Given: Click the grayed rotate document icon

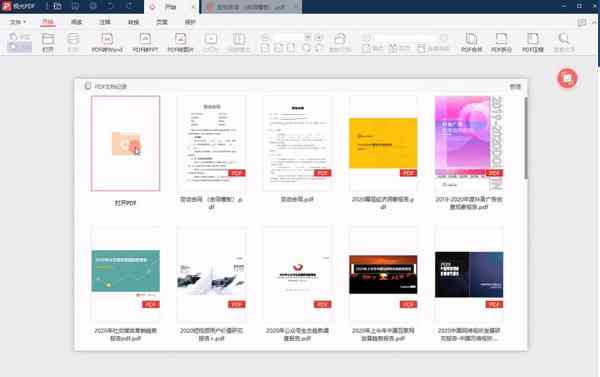Looking at the screenshot, I should tap(340, 39).
